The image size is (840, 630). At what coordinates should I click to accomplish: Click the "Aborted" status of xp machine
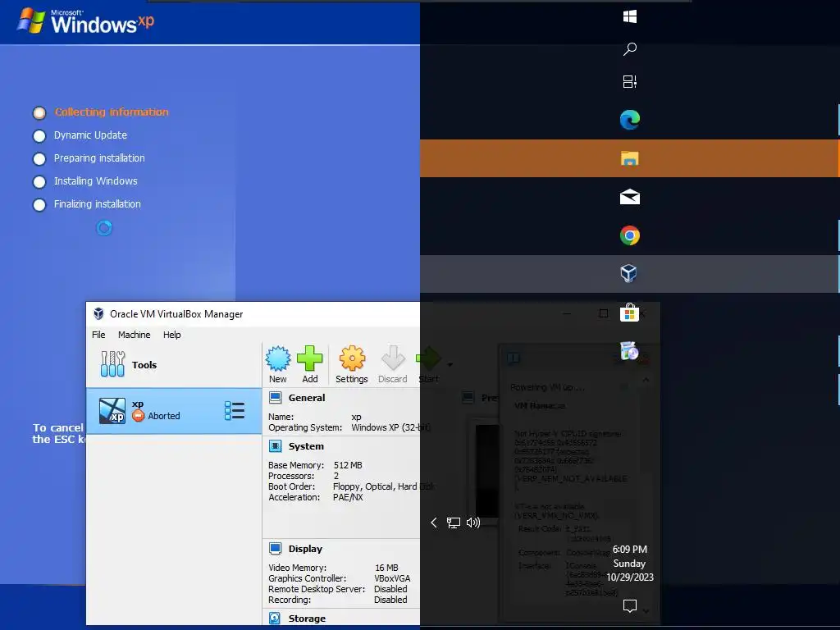tap(164, 416)
